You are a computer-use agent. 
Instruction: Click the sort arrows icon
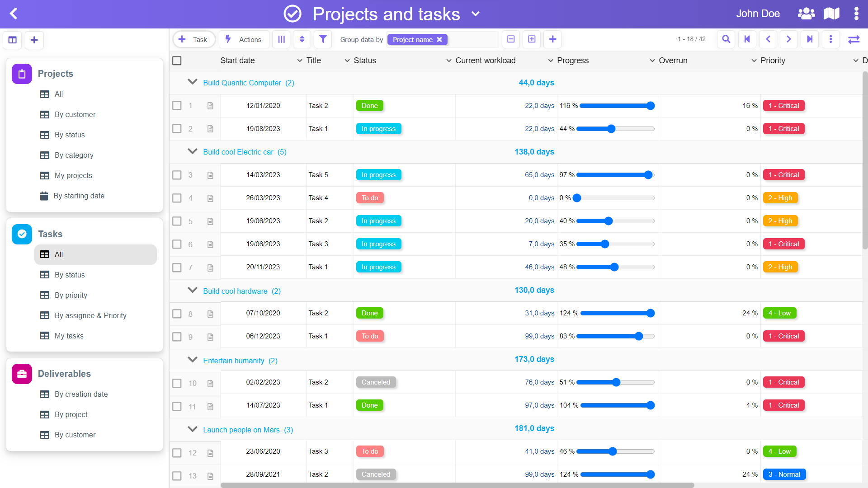click(x=302, y=39)
